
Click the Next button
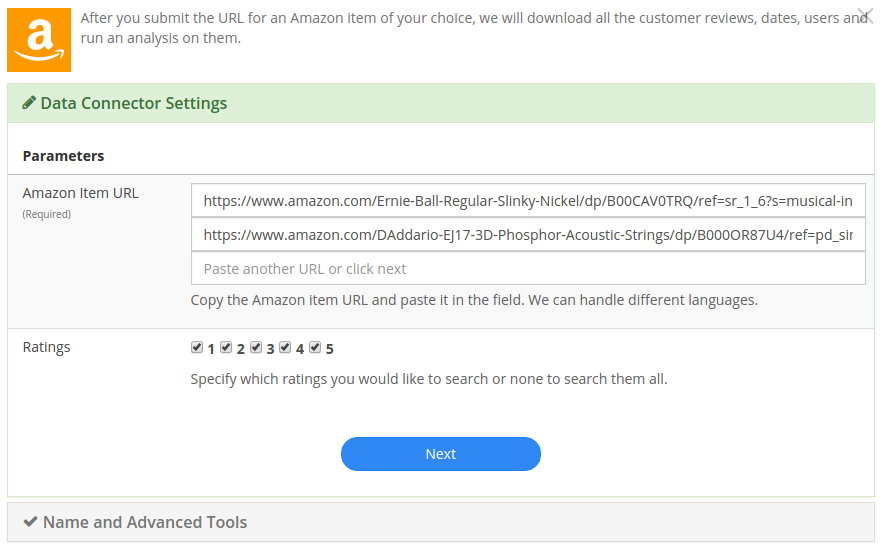[x=441, y=454]
